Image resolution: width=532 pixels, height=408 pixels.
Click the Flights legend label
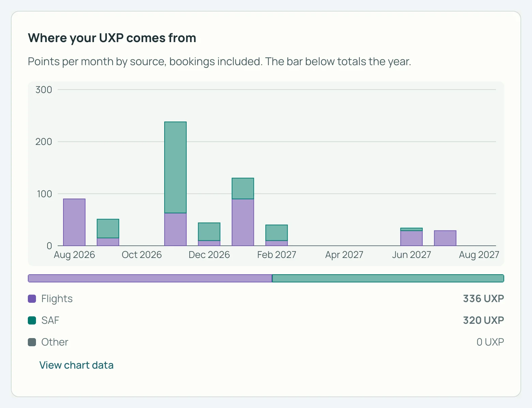pyautogui.click(x=57, y=299)
